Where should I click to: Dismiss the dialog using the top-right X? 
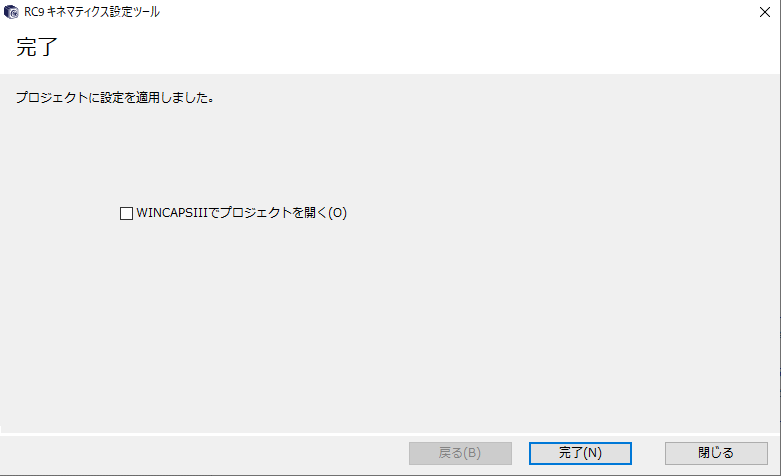pos(765,12)
